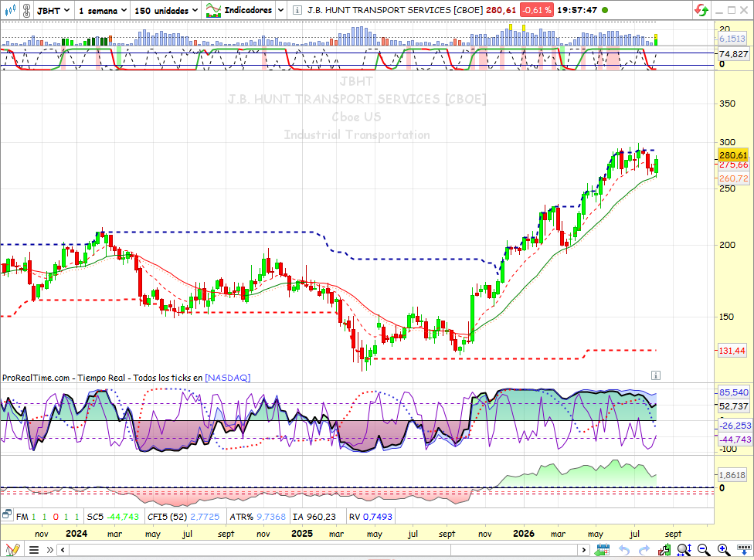Click the [NASDAQ] link in chart footer
Screen dimensions: 754x560
[227, 378]
